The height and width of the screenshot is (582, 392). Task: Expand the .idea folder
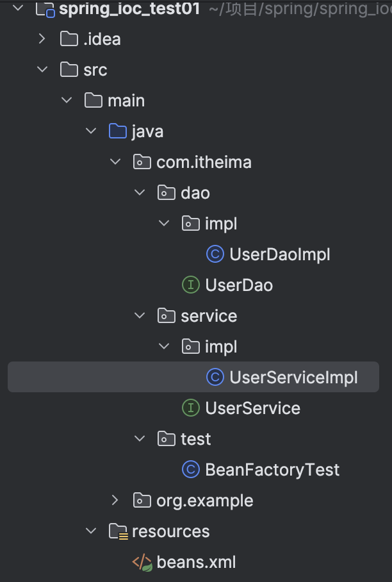coord(42,38)
